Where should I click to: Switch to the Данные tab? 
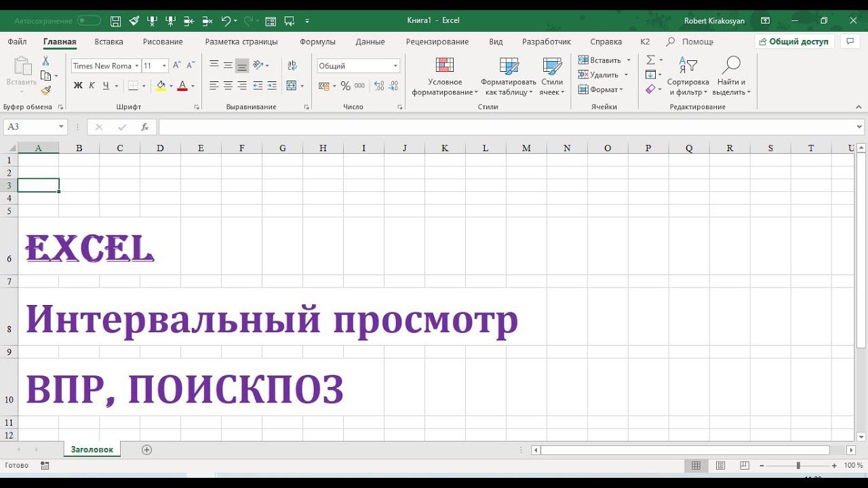tap(370, 41)
